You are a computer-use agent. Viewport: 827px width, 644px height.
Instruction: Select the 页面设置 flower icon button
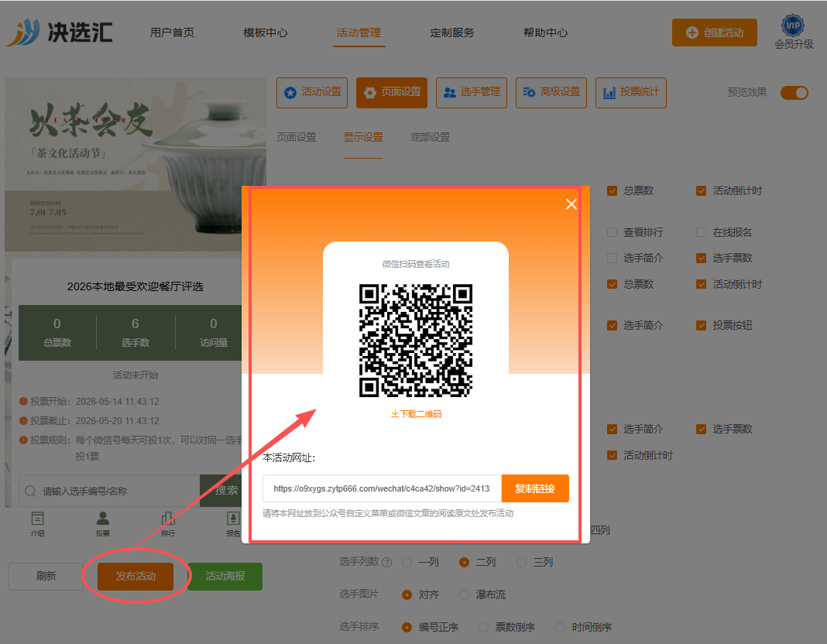coord(391,93)
